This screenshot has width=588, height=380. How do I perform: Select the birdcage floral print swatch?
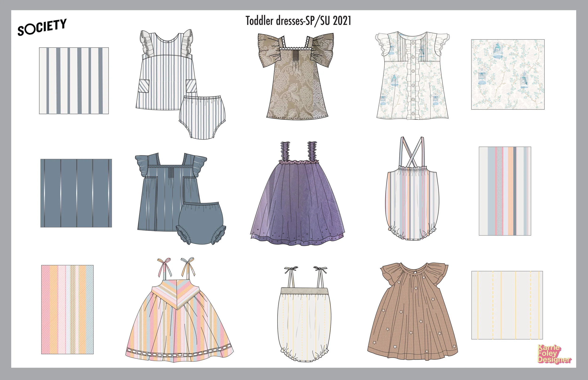508,74
